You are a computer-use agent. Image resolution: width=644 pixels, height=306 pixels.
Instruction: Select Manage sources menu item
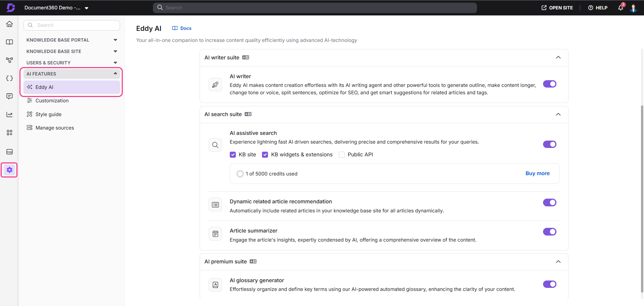(x=72, y=128)
